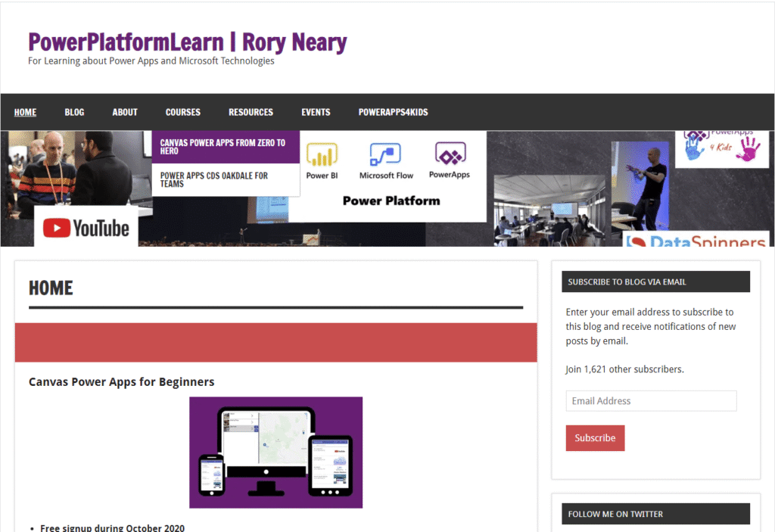Click the PowerApps 4 Kids handprint logo
775x532 pixels.
click(x=721, y=148)
